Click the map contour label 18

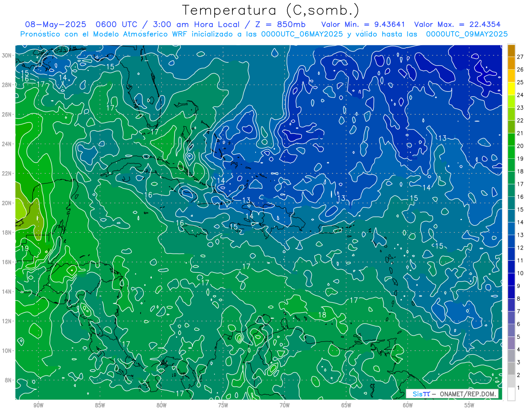pyautogui.click(x=322, y=315)
